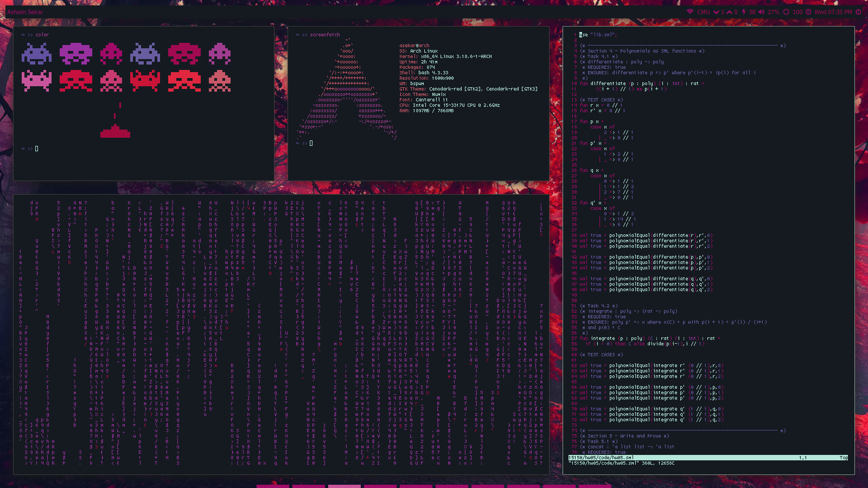Click the vim status line file path
868x488 pixels.
pyautogui.click(x=601, y=458)
